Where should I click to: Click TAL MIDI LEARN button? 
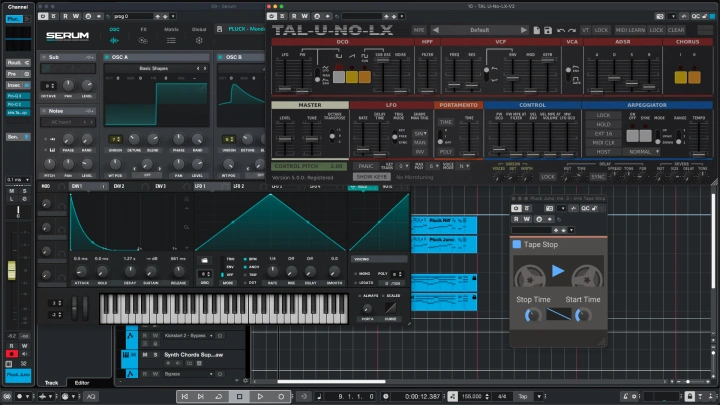tap(630, 30)
